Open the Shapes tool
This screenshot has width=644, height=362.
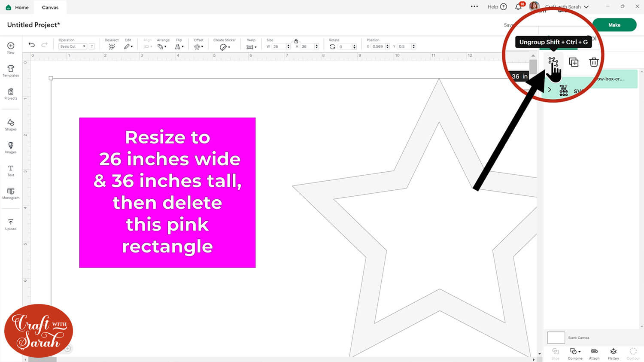pyautogui.click(x=11, y=125)
